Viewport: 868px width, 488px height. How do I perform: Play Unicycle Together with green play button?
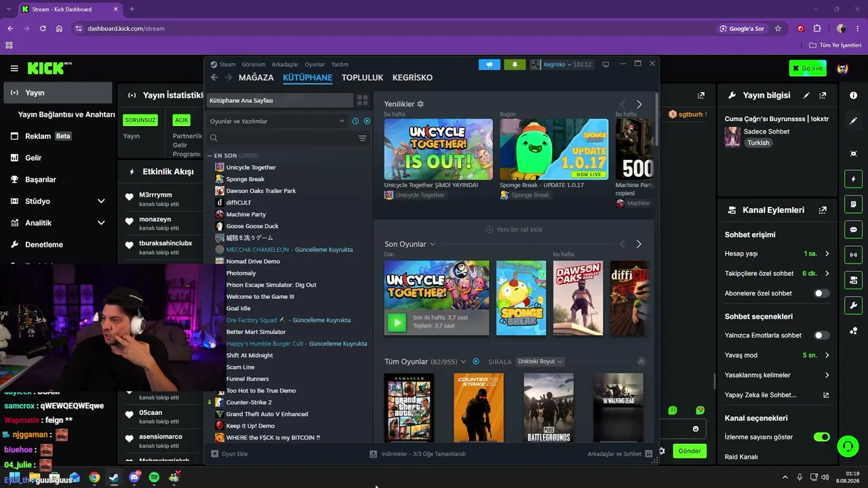point(397,322)
